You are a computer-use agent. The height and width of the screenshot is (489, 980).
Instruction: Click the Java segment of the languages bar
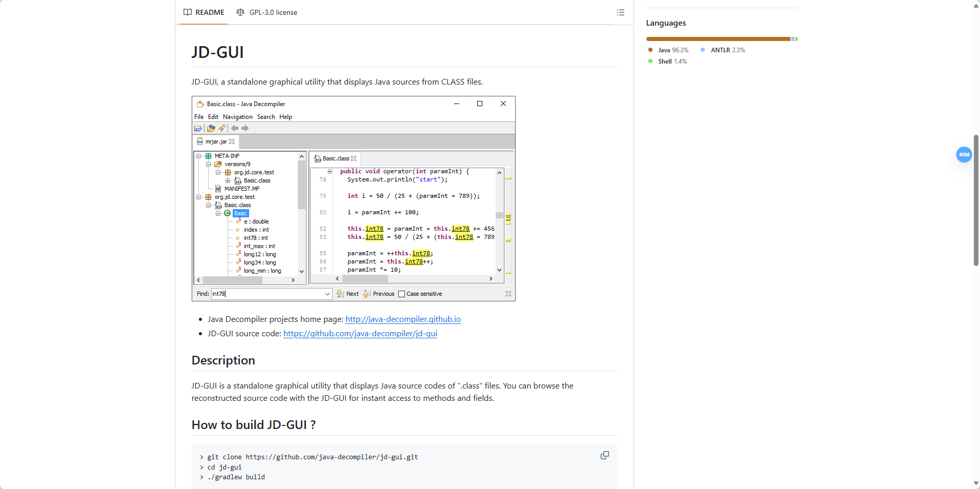[x=718, y=39]
